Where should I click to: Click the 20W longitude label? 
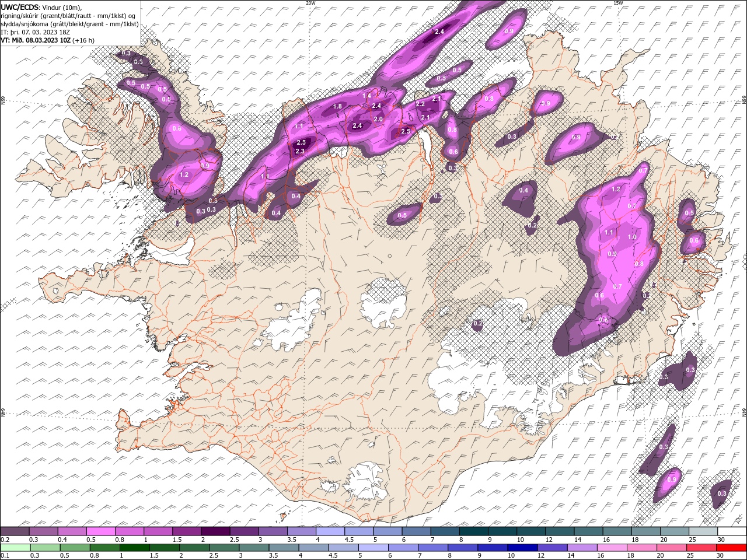coord(311,3)
